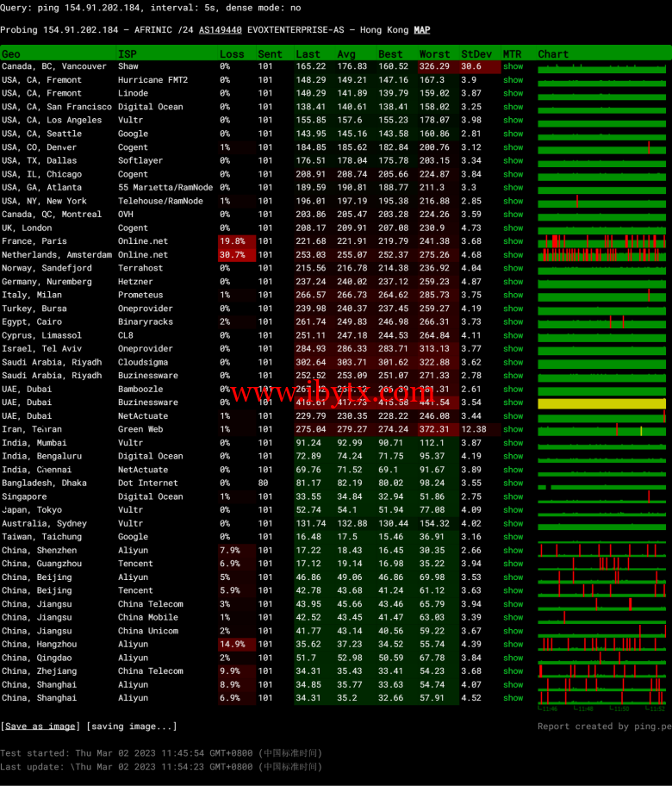The image size is (672, 786).
Task: Click the chart for France, Paris row
Action: pos(601,241)
